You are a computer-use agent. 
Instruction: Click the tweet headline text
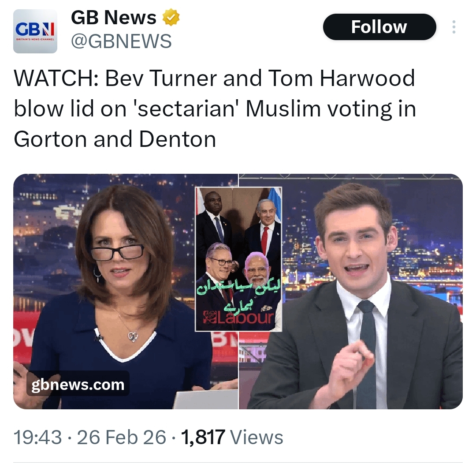pyautogui.click(x=215, y=109)
